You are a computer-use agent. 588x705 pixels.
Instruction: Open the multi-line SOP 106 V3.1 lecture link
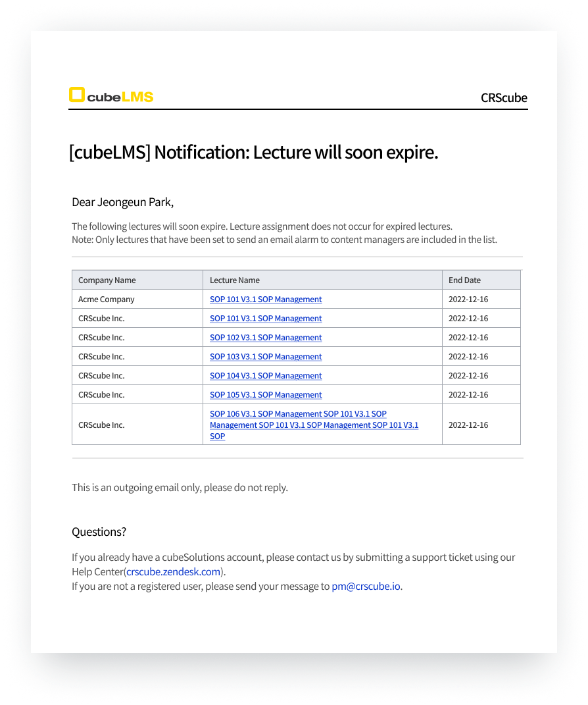[313, 425]
